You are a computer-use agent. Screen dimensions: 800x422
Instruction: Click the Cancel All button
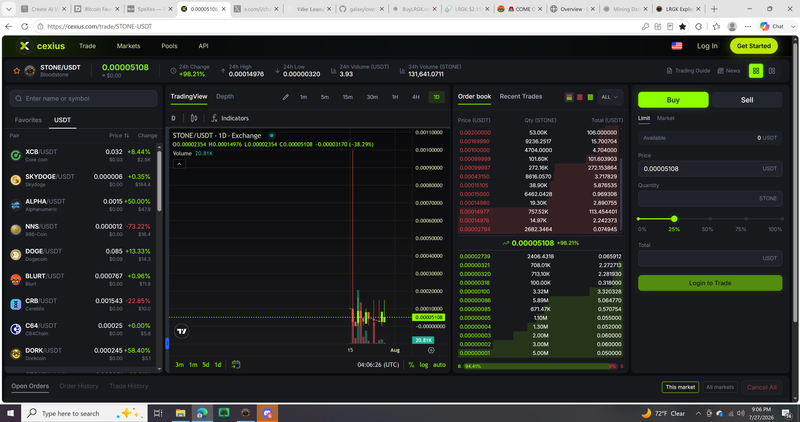pyautogui.click(x=761, y=387)
